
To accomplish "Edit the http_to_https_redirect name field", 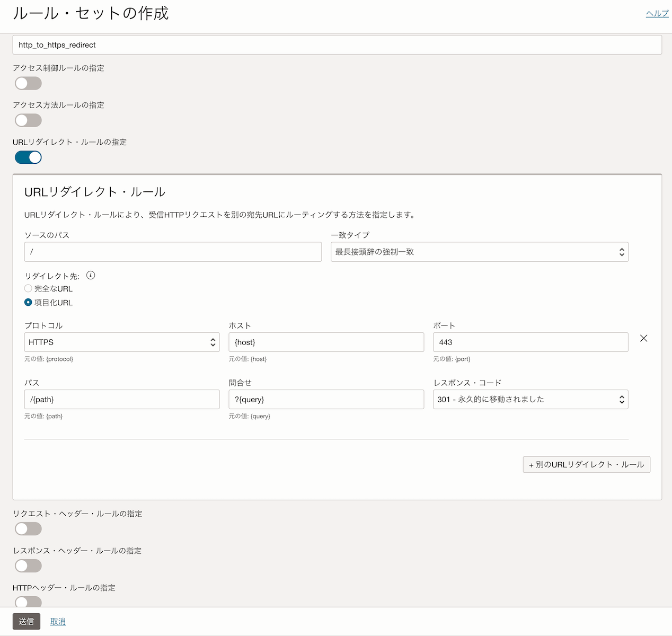I will (337, 45).
